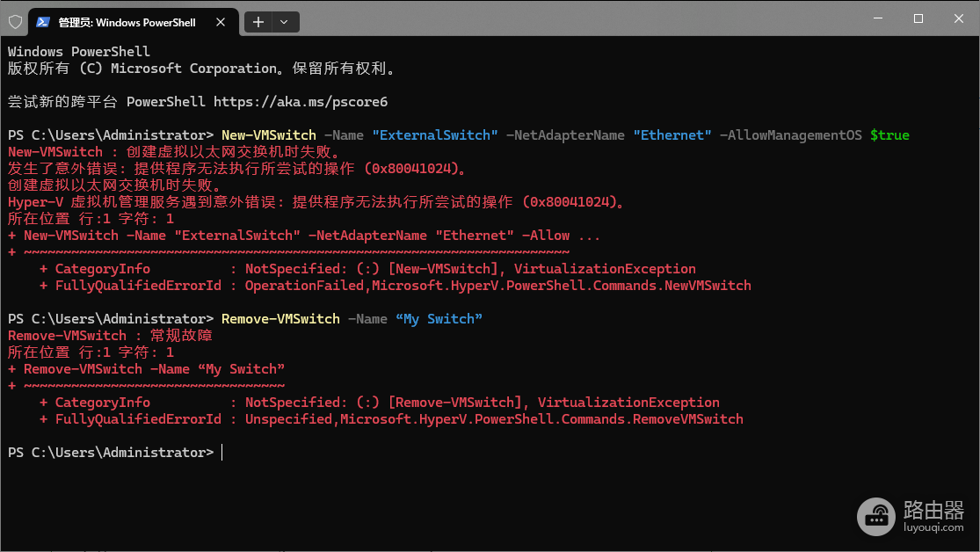The height and width of the screenshot is (552, 980).
Task: Click the Unspecified FullyQualifiedErrorId line
Action: pos(391,419)
